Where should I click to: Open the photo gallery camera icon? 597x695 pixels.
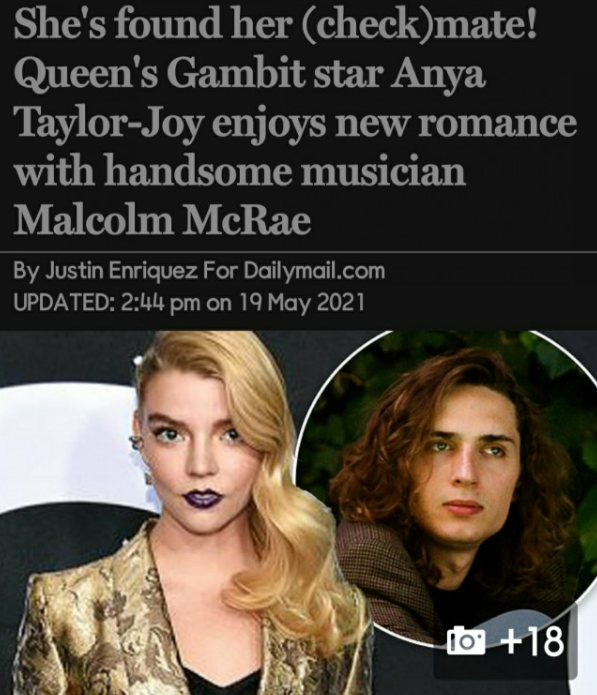(x=466, y=643)
